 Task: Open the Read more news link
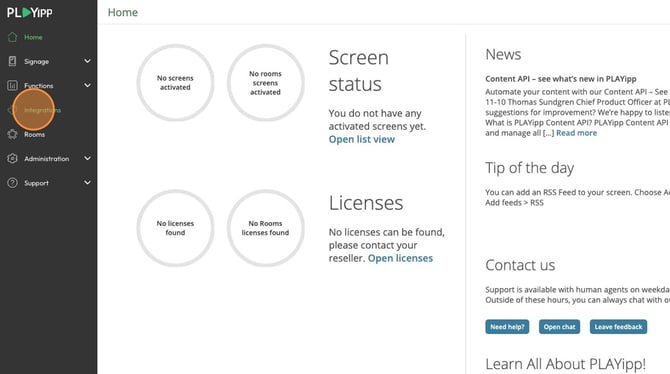coord(576,133)
